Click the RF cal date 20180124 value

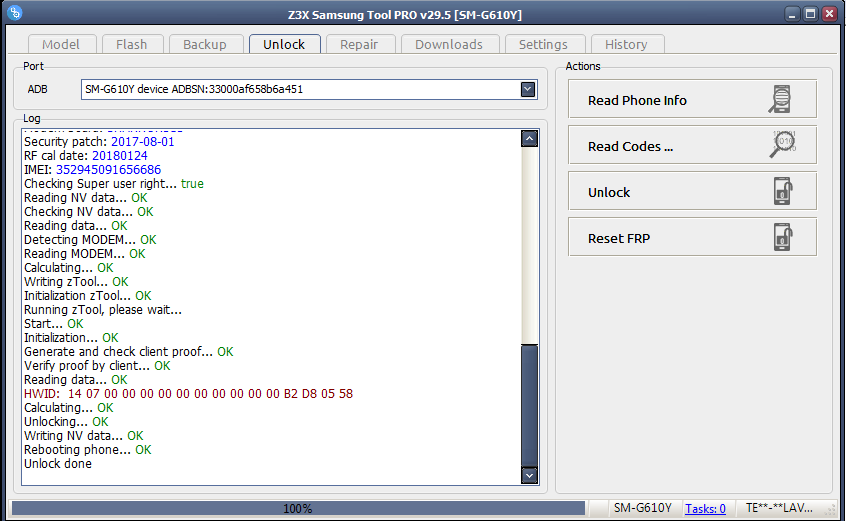(x=120, y=156)
